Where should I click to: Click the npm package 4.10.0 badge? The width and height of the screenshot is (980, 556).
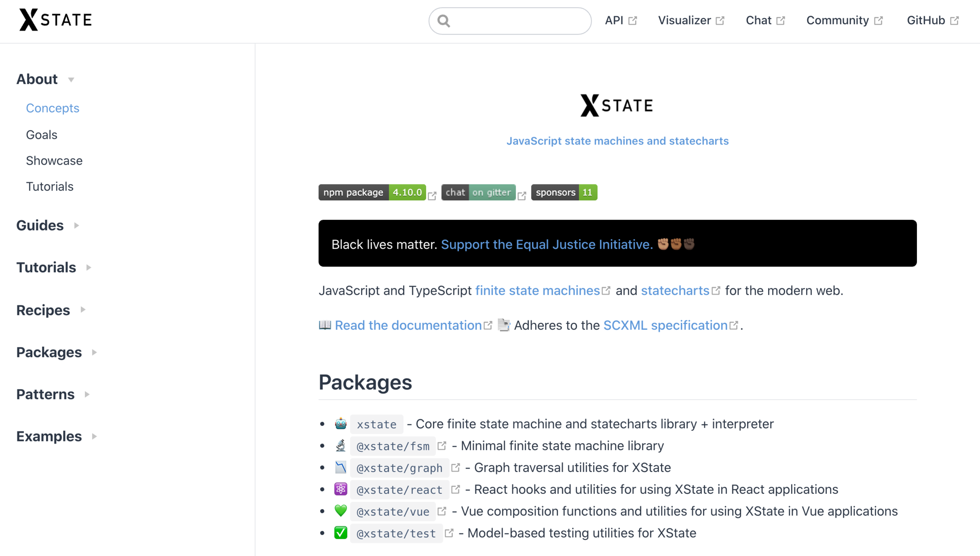[x=372, y=192]
